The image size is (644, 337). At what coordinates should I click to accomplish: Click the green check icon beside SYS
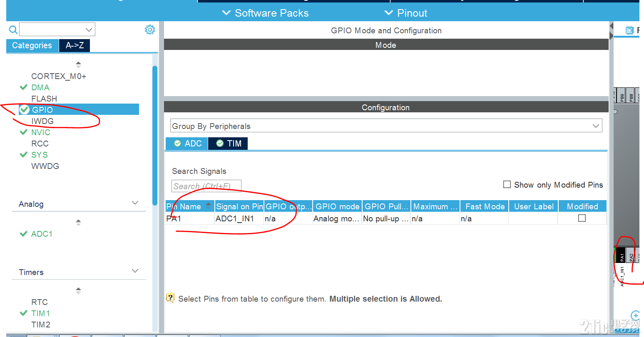click(x=24, y=154)
